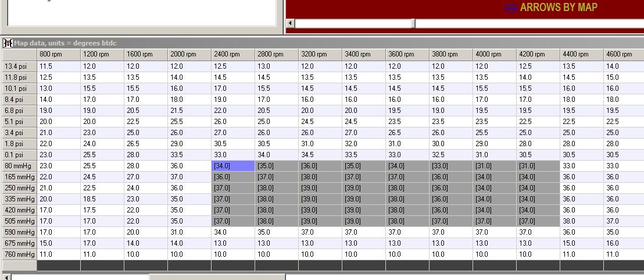
Task: Click the 4600 rpm column header
Action: pos(623,54)
